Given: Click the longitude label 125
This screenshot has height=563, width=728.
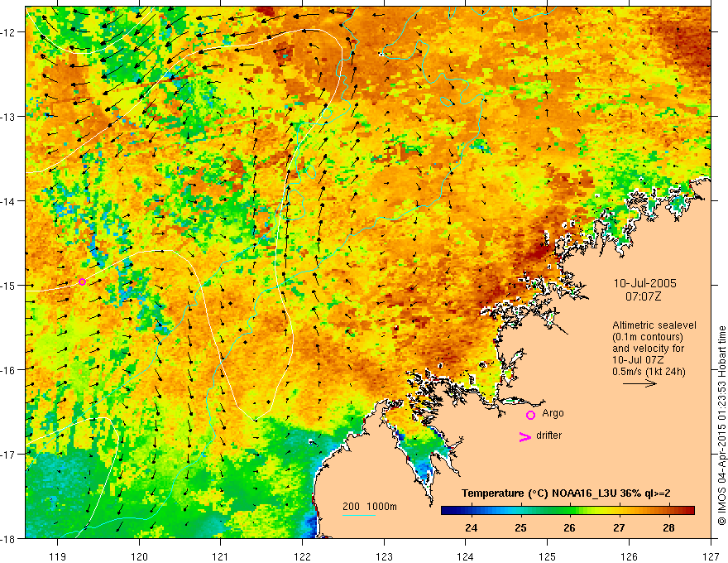Looking at the screenshot, I should [x=548, y=556].
